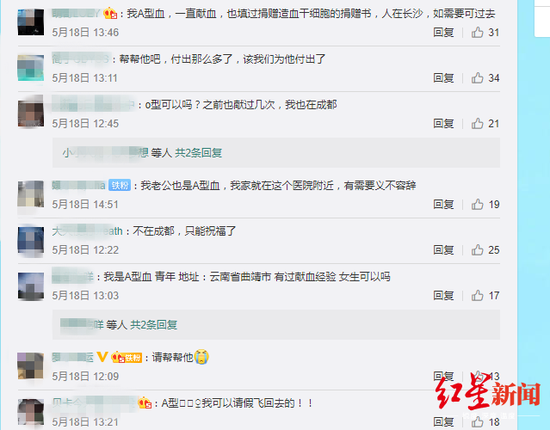Screen dimensions: 550x430
Task: Reply to the 5月18日 13:46 comment
Action: coord(443,32)
